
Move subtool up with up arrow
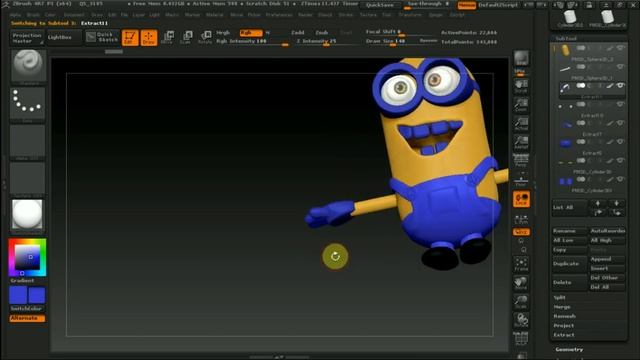tap(598, 203)
